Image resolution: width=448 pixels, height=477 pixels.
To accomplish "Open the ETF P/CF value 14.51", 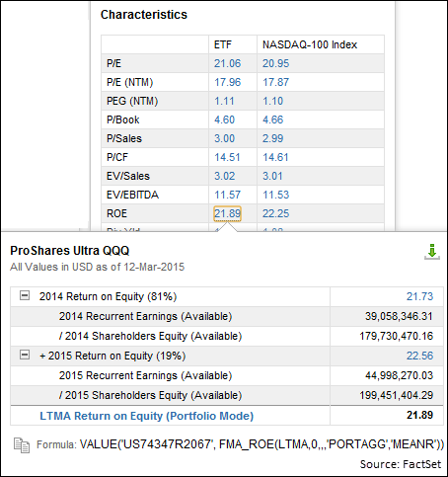I will pyautogui.click(x=227, y=157).
